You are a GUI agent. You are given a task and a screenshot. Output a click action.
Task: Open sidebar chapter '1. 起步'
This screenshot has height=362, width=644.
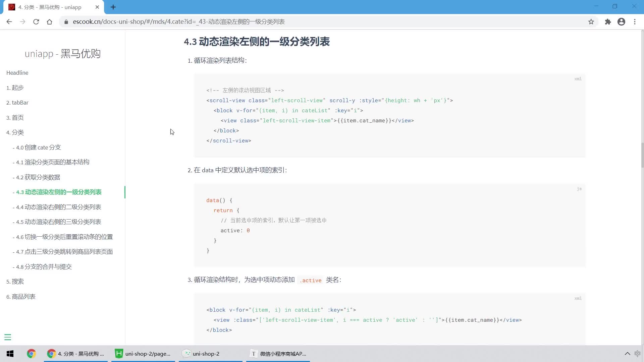(15, 88)
